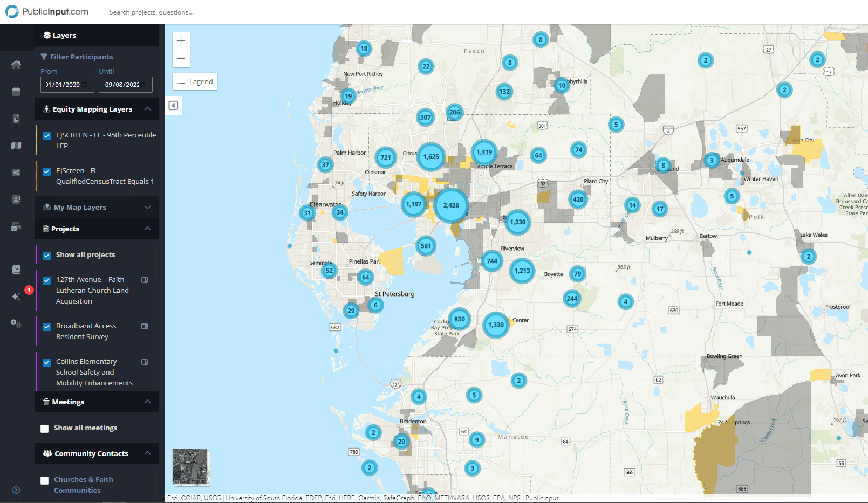Click the From date input field

point(67,85)
